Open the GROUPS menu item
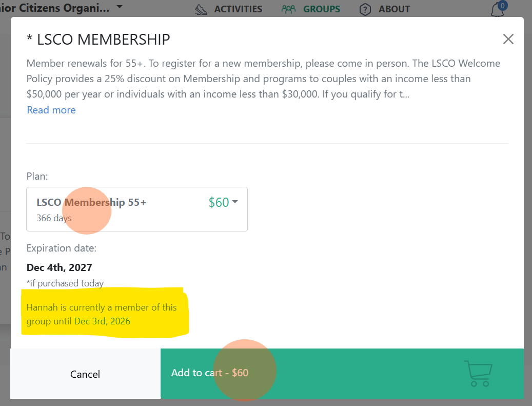 pyautogui.click(x=322, y=9)
